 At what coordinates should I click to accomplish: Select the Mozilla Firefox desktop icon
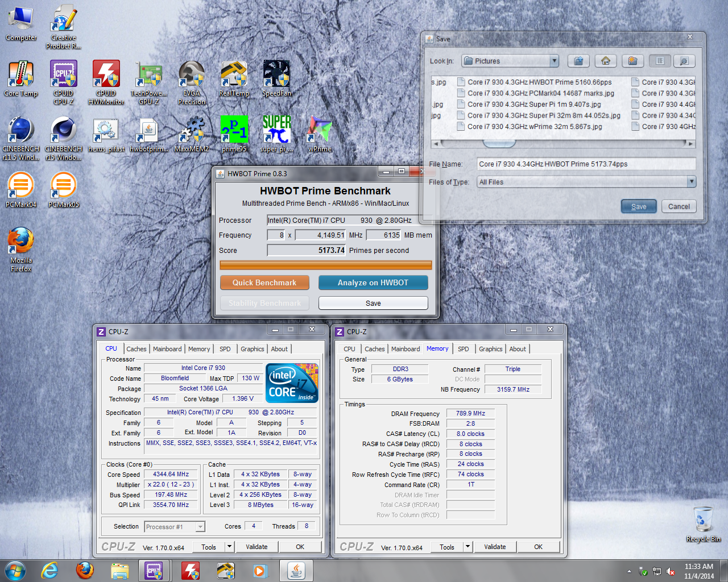pyautogui.click(x=21, y=250)
